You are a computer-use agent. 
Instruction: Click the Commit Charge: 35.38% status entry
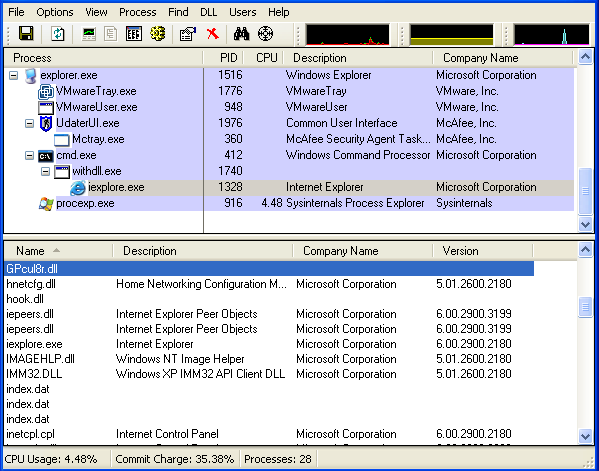tap(175, 459)
